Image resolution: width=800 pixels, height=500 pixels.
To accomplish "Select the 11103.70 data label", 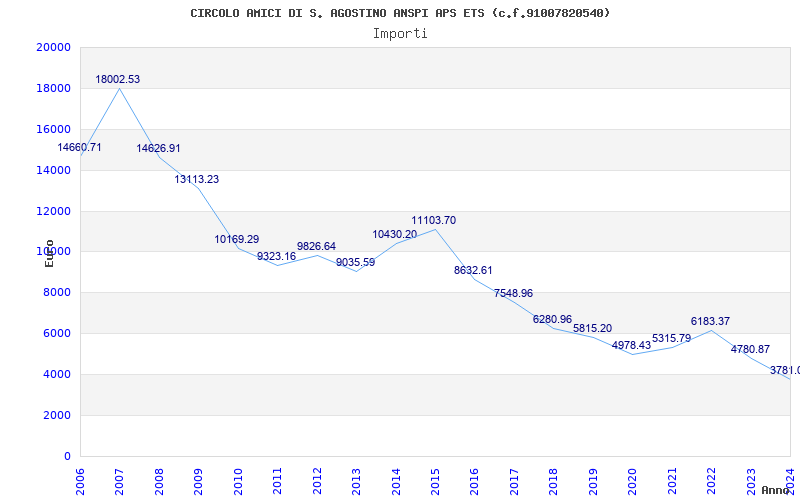I will tap(434, 221).
